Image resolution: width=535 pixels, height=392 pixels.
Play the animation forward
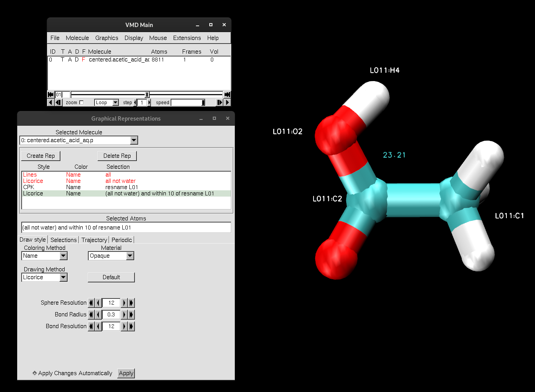[x=227, y=102]
